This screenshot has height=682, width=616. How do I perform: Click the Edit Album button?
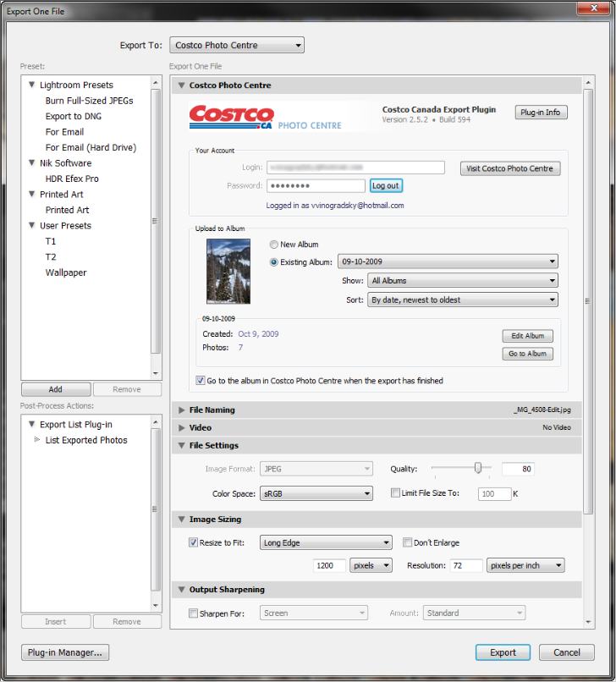(x=528, y=336)
